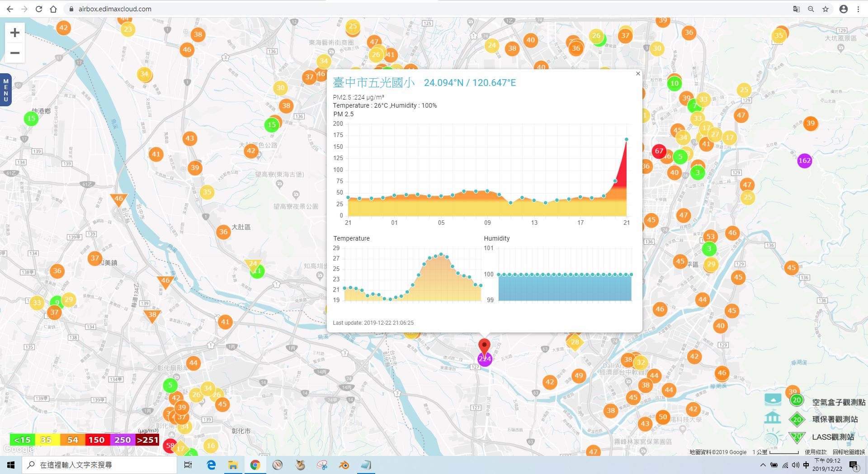Click the LASS觀測站 legend triangle marker
Image resolution: width=868 pixels, height=474 pixels.
point(797,437)
